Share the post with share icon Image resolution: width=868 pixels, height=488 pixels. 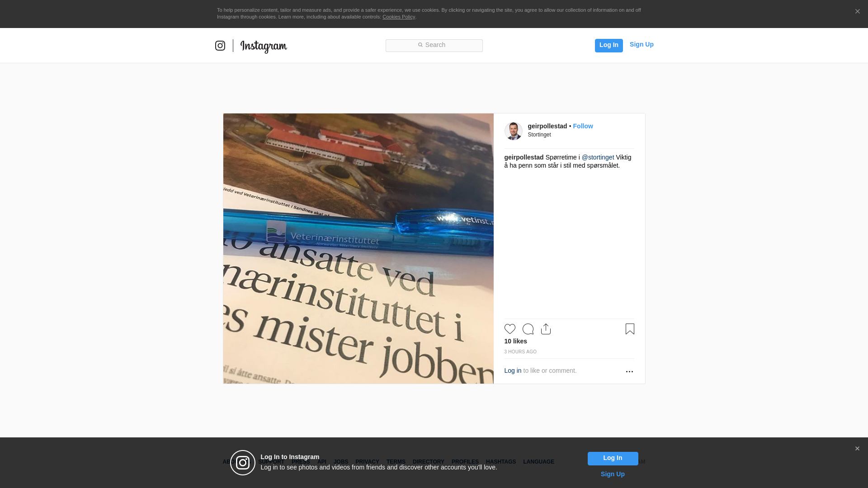point(546,329)
